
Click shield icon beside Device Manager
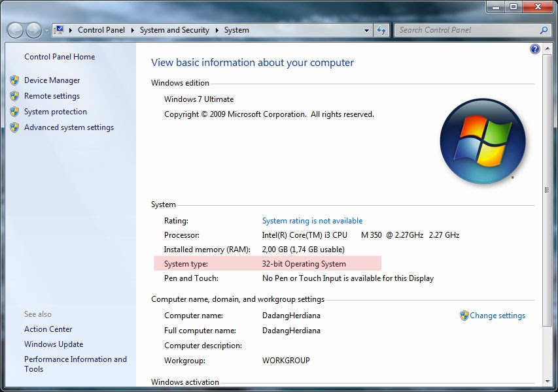click(14, 80)
